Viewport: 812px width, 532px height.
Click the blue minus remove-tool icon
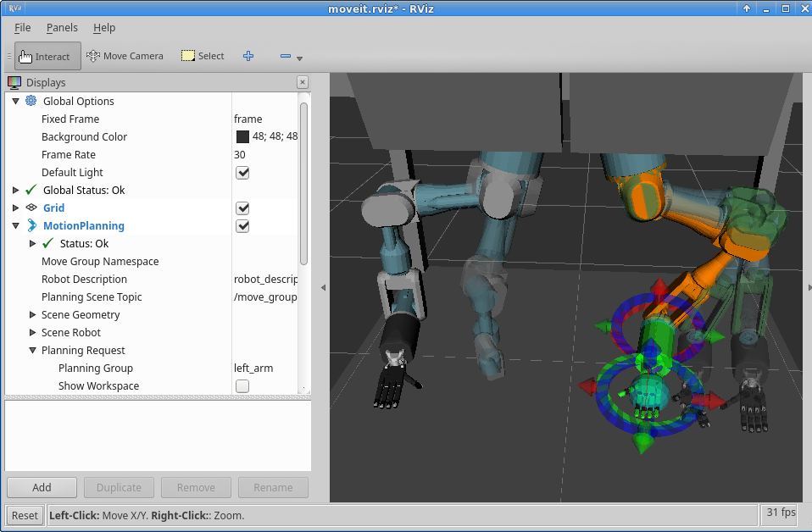pyautogui.click(x=286, y=56)
